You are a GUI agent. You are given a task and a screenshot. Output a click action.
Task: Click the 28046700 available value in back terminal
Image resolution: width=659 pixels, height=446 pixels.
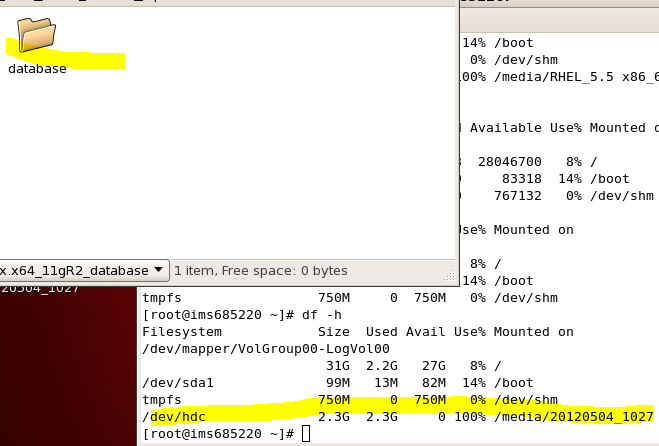[510, 162]
